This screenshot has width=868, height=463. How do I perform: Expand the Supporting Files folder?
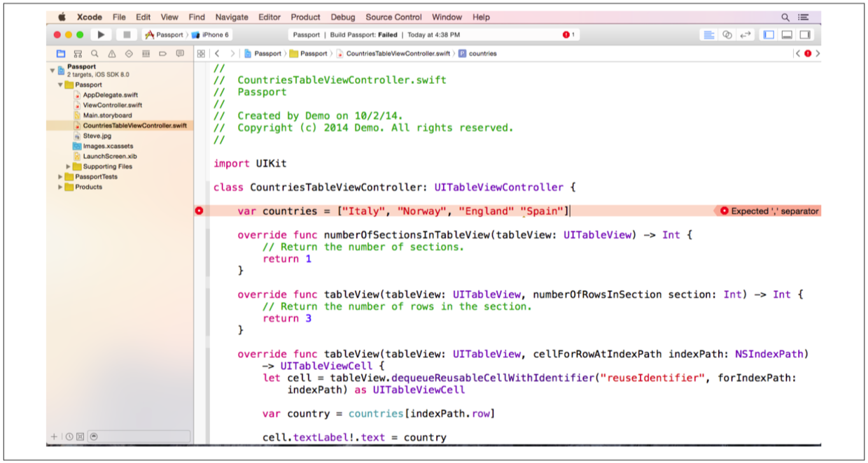69,166
